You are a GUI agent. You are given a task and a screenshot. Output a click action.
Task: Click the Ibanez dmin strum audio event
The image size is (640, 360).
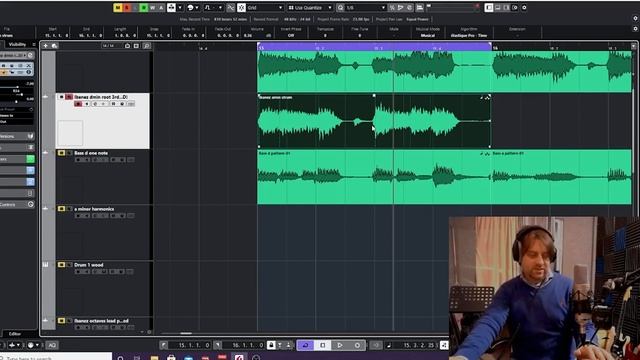(x=374, y=121)
